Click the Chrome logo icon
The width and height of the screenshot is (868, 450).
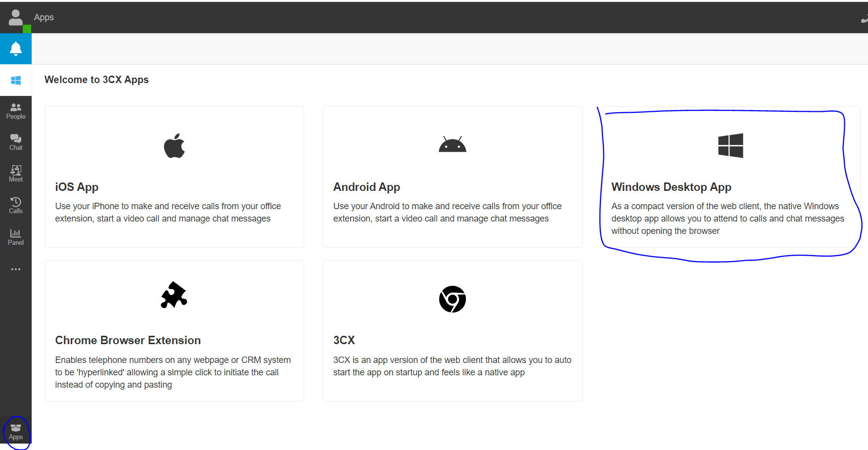(453, 299)
